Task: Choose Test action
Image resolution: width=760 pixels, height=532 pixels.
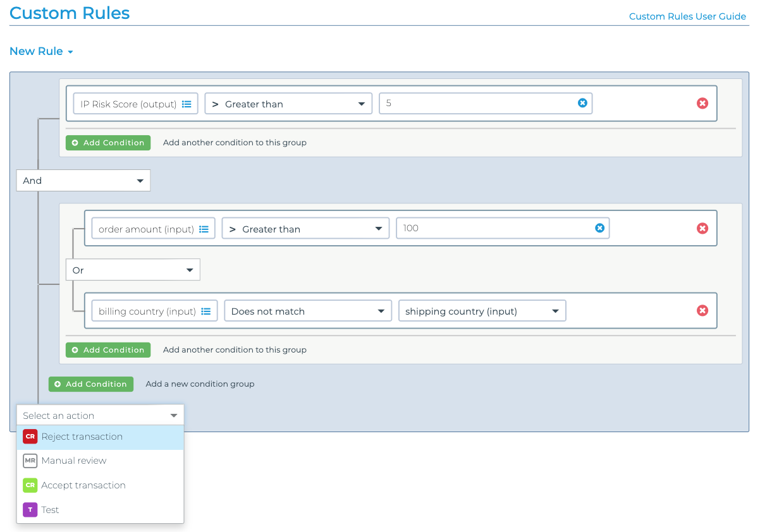Action: (101, 510)
